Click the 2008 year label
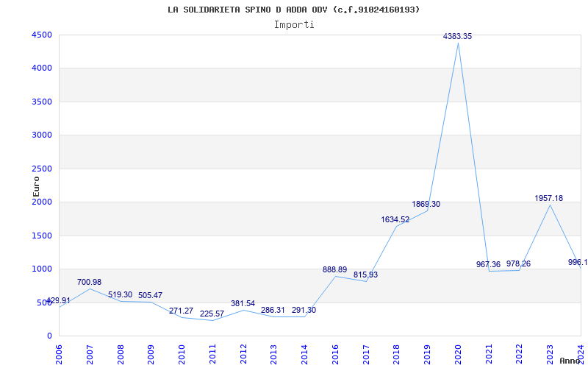588x368 pixels. click(121, 355)
